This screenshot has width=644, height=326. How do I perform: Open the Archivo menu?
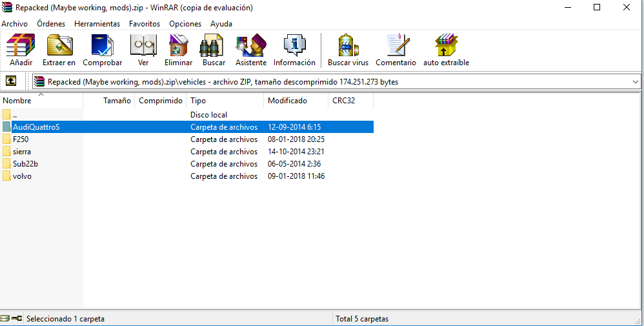tap(14, 24)
